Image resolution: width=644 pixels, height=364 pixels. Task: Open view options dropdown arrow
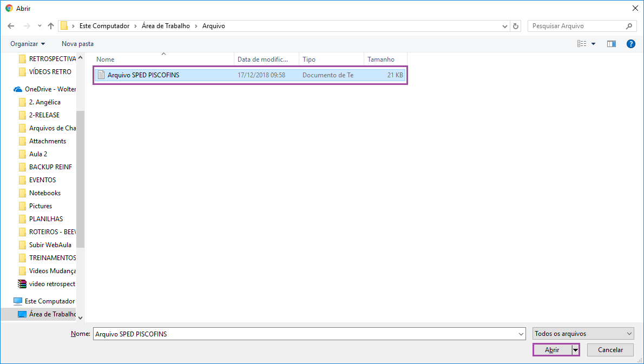click(x=593, y=44)
